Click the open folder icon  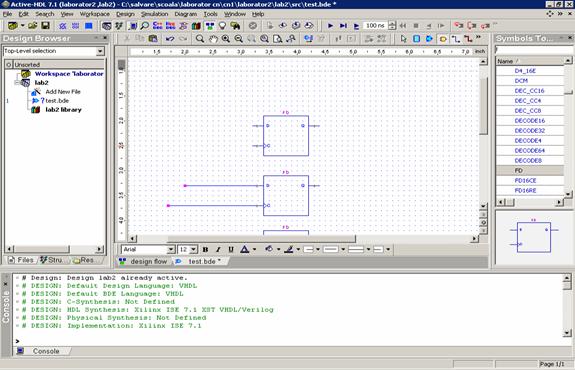point(33,26)
